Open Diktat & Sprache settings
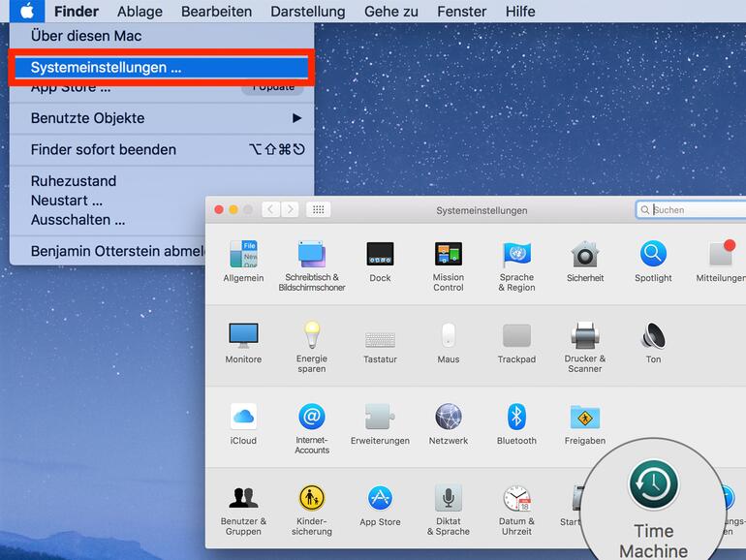746x560 pixels. click(449, 510)
